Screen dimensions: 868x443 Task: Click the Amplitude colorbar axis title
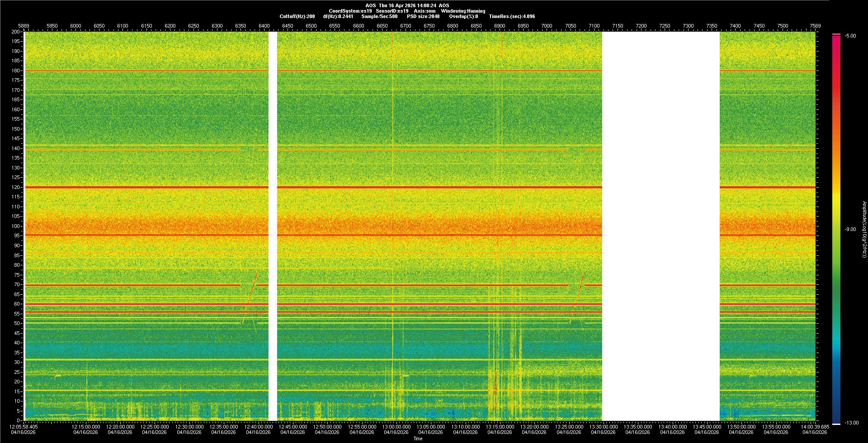864,230
